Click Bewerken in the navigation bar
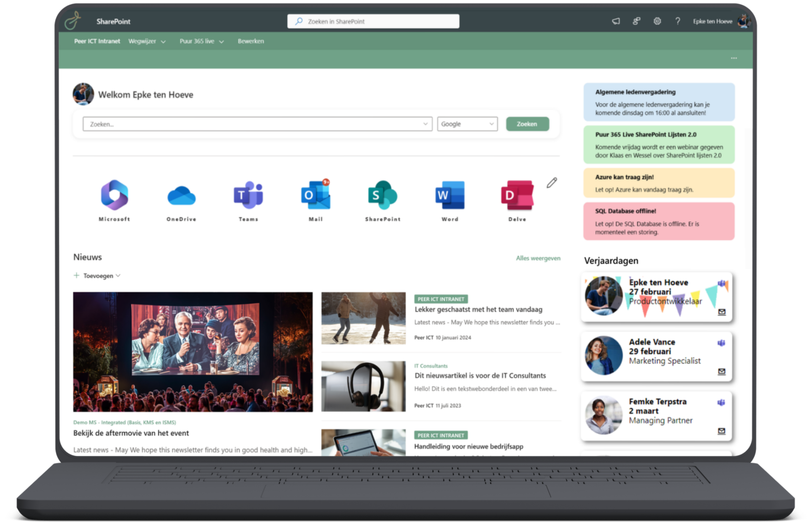The height and width of the screenshot is (523, 812). (251, 41)
